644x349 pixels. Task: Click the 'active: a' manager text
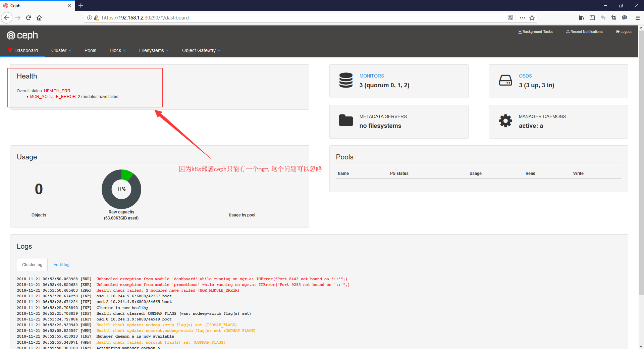click(531, 126)
